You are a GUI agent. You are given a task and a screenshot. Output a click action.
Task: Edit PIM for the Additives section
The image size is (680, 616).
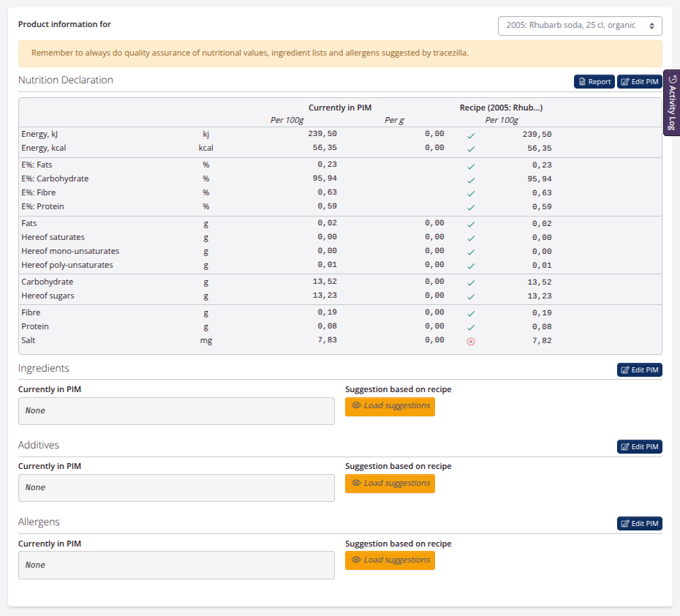[x=640, y=447]
